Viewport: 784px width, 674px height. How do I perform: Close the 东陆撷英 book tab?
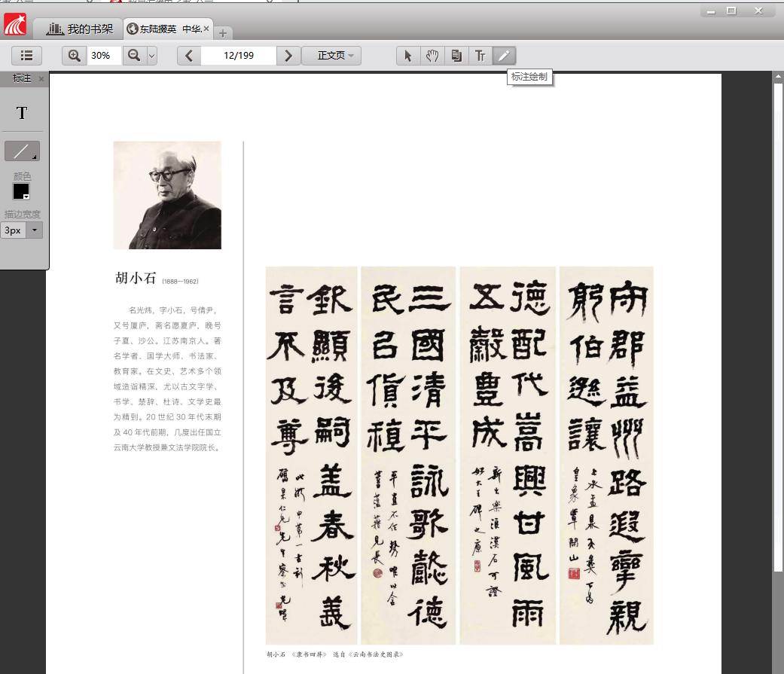pyautogui.click(x=206, y=29)
